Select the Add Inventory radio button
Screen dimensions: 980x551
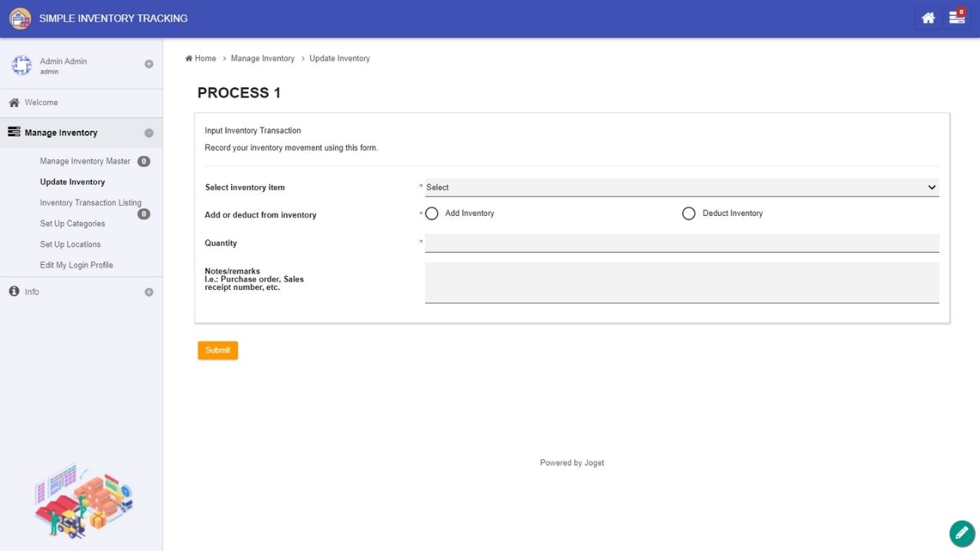432,214
